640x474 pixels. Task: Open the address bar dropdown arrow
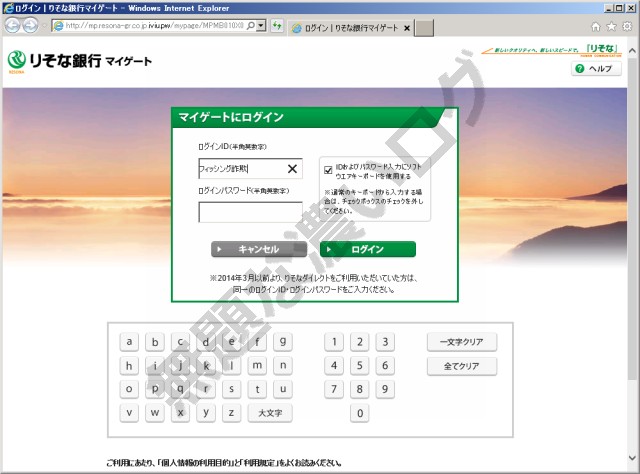coord(261,26)
